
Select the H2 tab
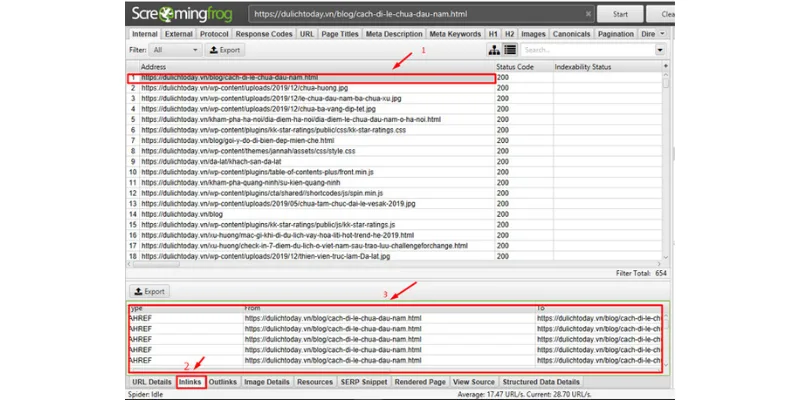tap(510, 34)
